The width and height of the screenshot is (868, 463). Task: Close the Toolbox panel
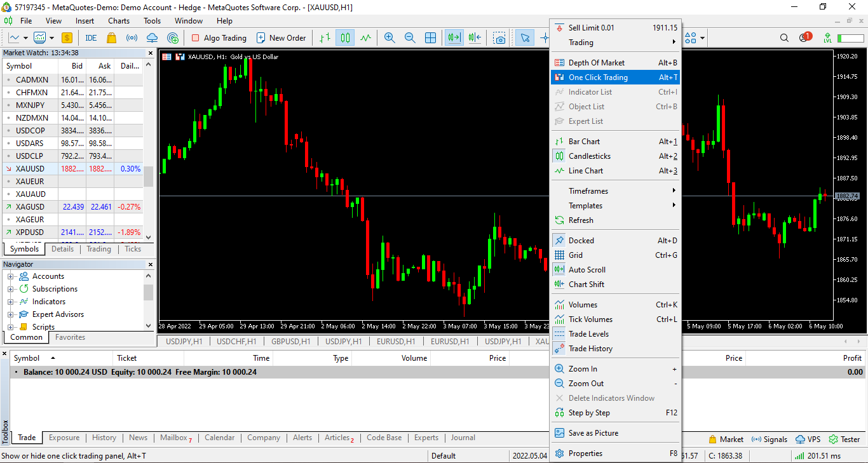4,353
